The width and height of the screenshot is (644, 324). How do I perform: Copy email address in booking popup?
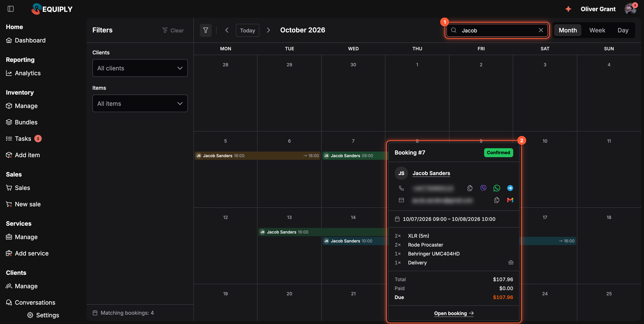coord(497,200)
